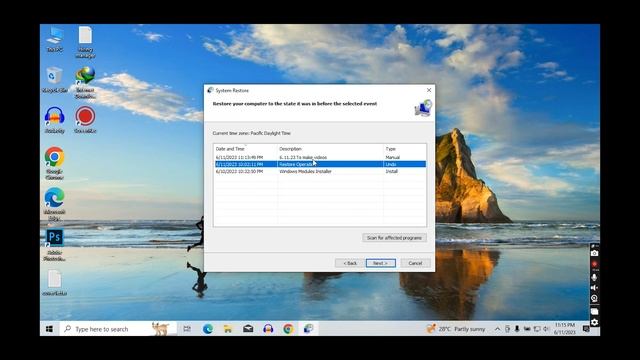
Task: Switch to Audacity on the taskbar
Action: 268,329
